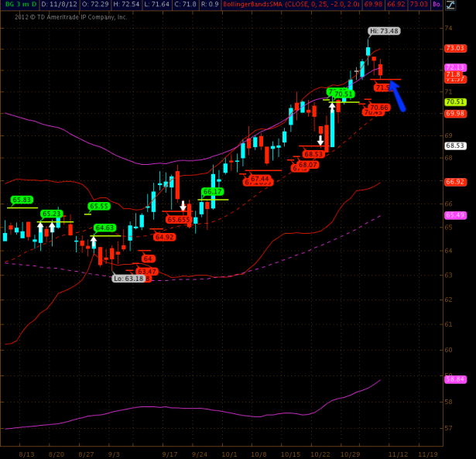The image size is (476, 459).
Task: Click the white down arrow above 65.655
Action: [x=183, y=206]
